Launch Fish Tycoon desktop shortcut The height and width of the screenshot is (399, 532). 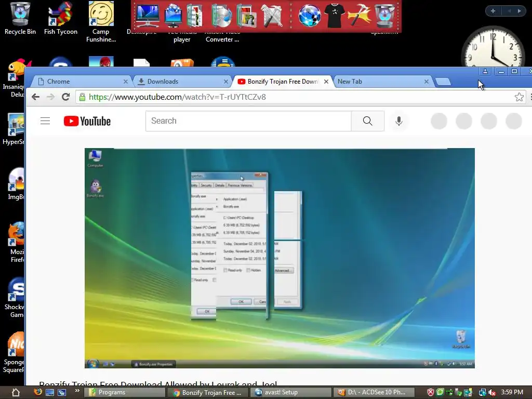[x=60, y=18]
